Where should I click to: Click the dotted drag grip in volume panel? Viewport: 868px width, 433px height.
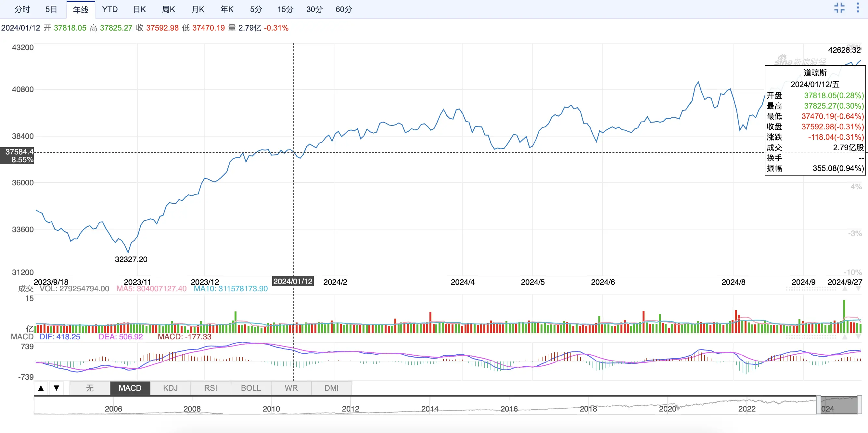tap(811, 289)
